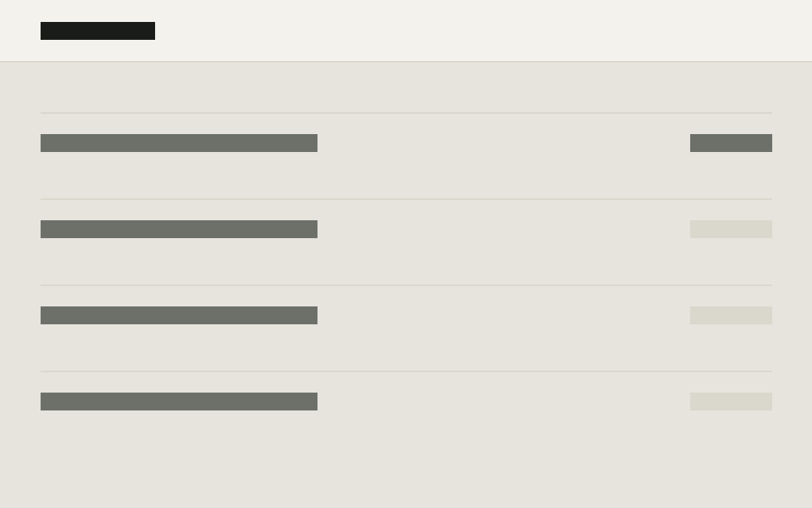Open the second list item

pos(407,241)
